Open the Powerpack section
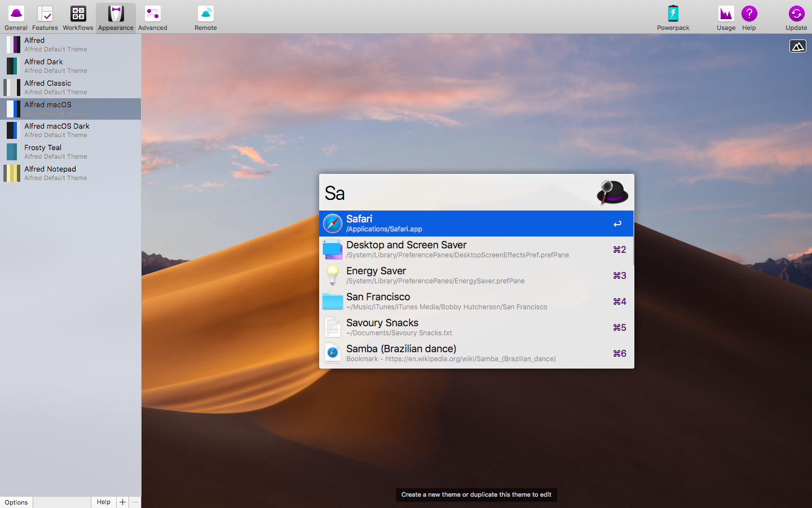Image resolution: width=812 pixels, height=508 pixels. tap(673, 17)
